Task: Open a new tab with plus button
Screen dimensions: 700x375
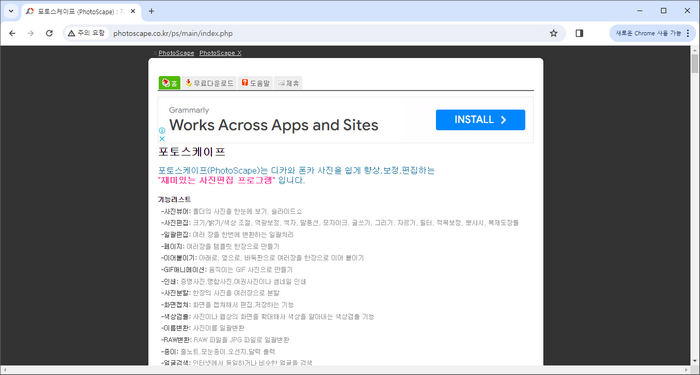Action: [151, 11]
